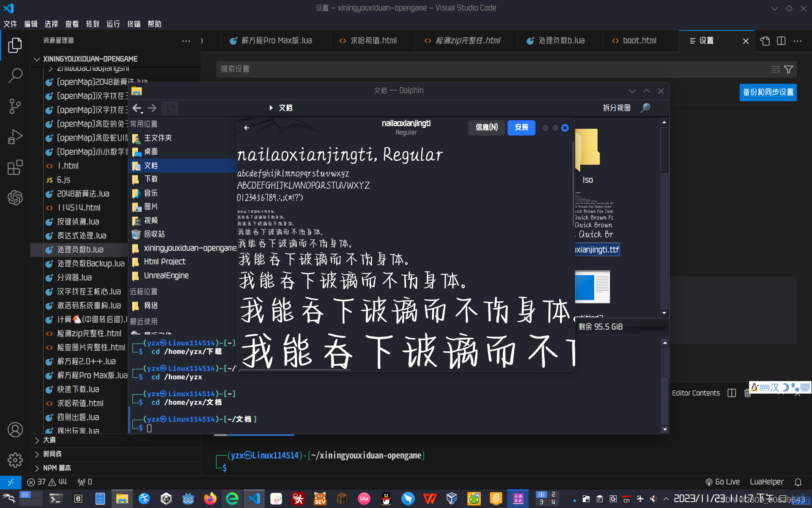The width and height of the screenshot is (812, 508).
Task: Open Source Control in activity bar
Action: click(15, 106)
